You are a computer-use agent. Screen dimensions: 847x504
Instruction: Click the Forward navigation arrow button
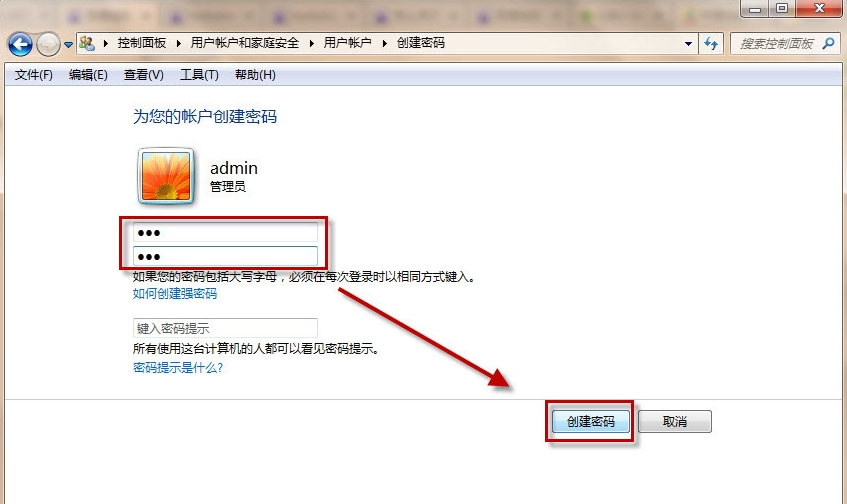[47, 44]
